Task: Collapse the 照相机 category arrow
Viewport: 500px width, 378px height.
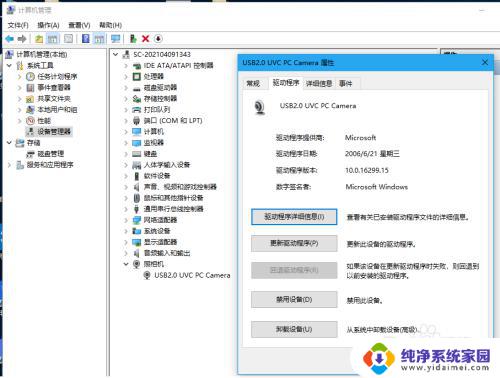Action: point(126,264)
